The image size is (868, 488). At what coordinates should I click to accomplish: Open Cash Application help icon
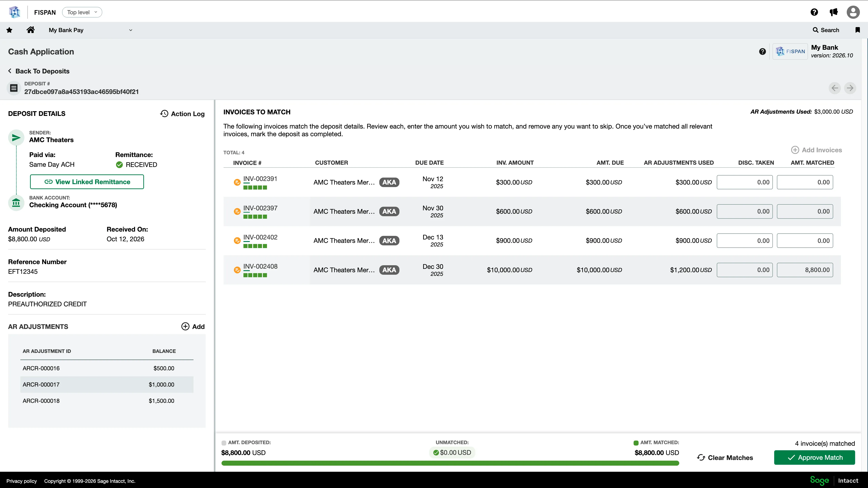point(762,52)
